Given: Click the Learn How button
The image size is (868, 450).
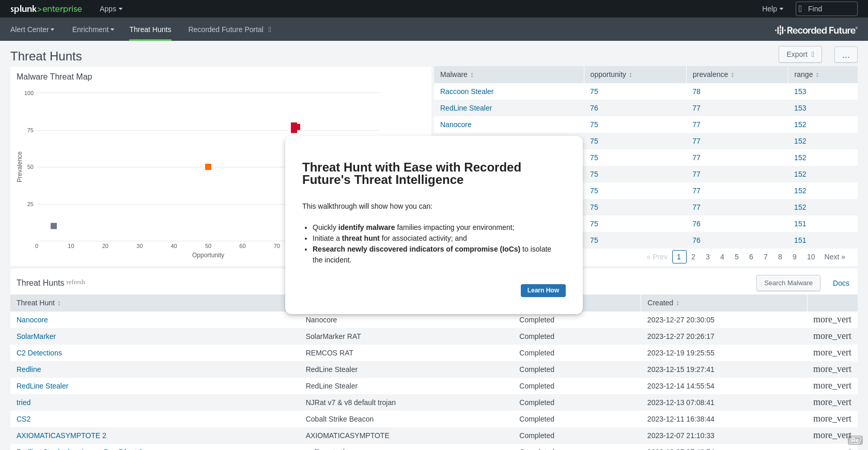Looking at the screenshot, I should (543, 290).
